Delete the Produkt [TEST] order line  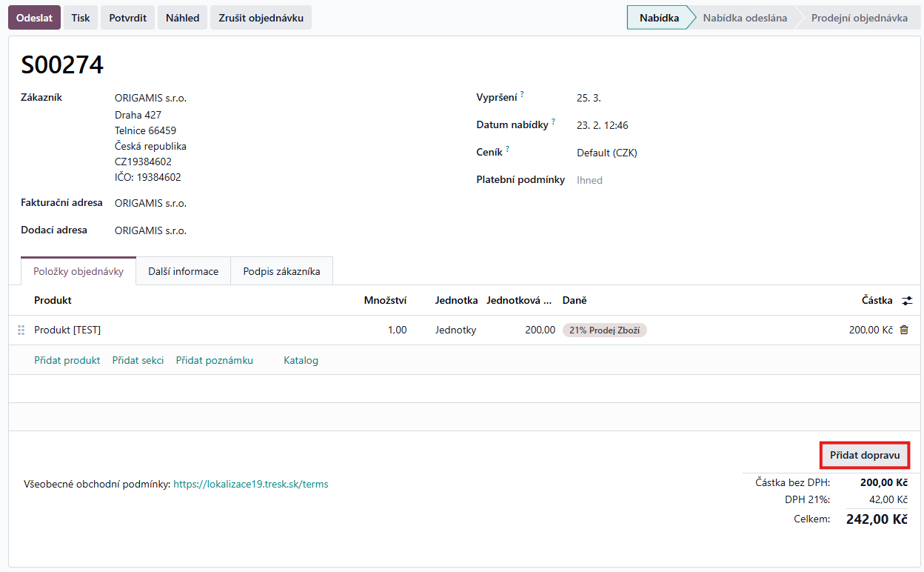pos(903,330)
